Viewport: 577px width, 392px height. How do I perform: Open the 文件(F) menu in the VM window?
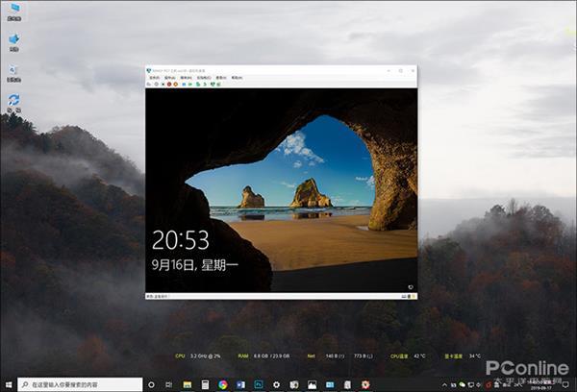point(155,78)
